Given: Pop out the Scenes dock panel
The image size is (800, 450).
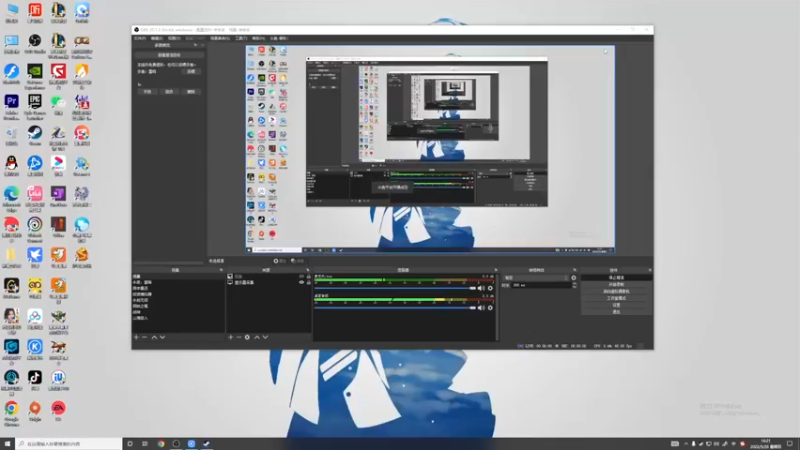Looking at the screenshot, I should [x=221, y=270].
